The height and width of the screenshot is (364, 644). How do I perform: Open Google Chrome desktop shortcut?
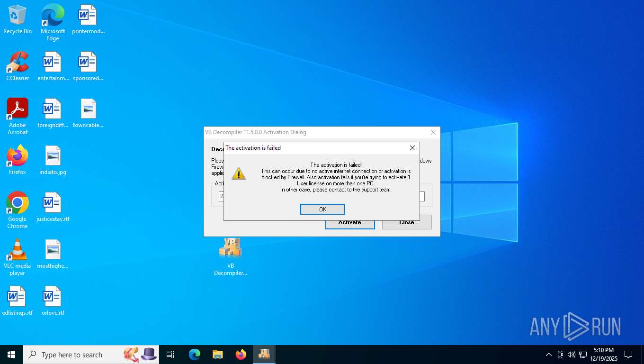click(18, 210)
